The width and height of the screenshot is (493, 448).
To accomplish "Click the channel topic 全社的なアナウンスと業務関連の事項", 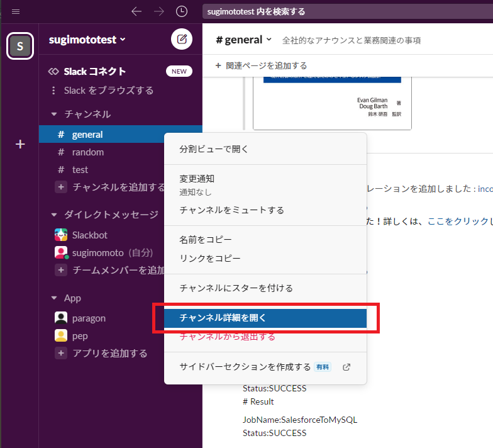I will point(351,40).
